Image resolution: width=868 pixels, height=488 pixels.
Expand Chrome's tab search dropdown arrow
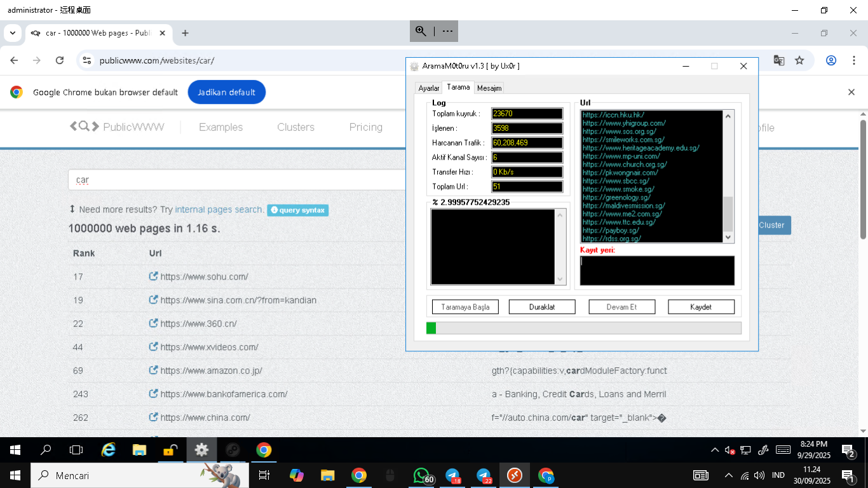coord(12,33)
